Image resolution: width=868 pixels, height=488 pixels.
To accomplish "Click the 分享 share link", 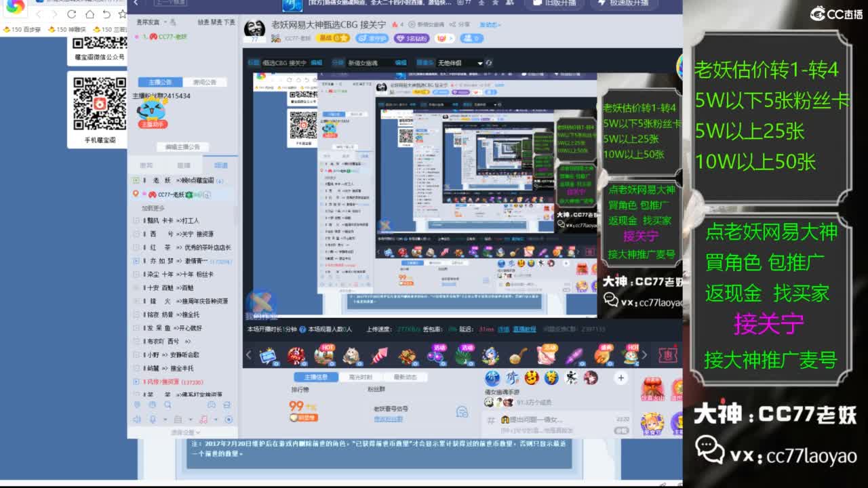I will pos(461,24).
